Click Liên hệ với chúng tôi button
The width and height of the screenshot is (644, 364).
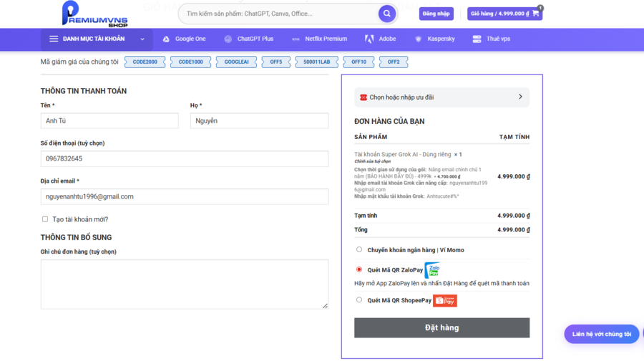tap(601, 334)
